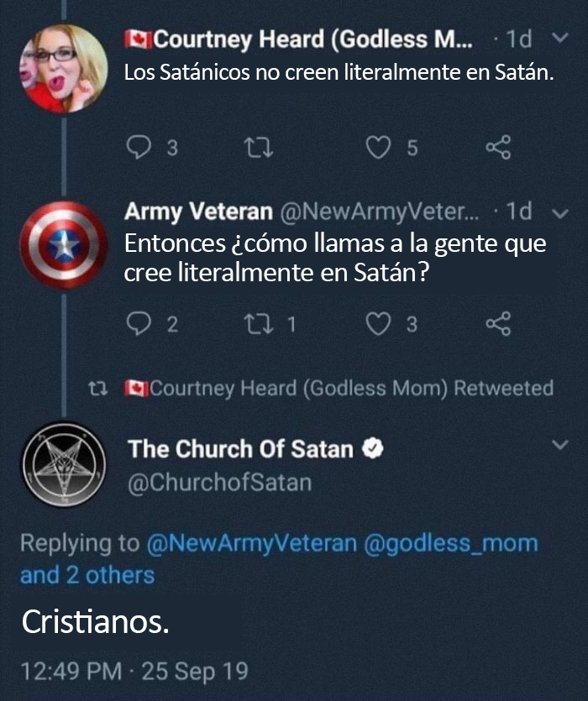Open Courtney Heard's profile picture
588x701 pixels.
[x=64, y=68]
